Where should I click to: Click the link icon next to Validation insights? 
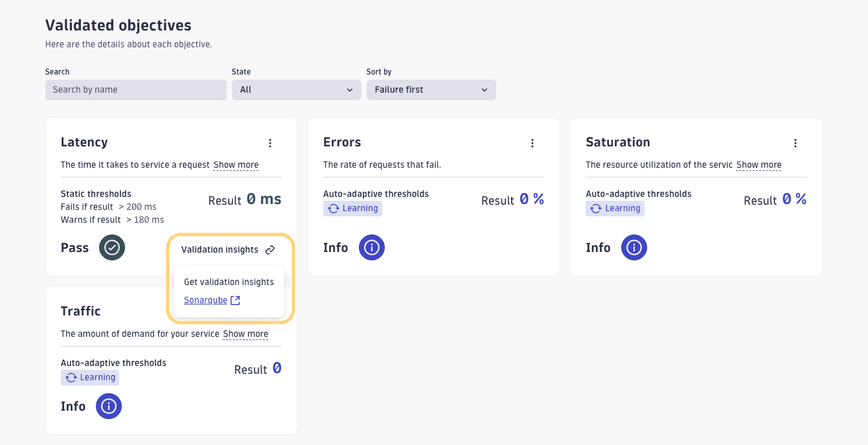(x=269, y=249)
